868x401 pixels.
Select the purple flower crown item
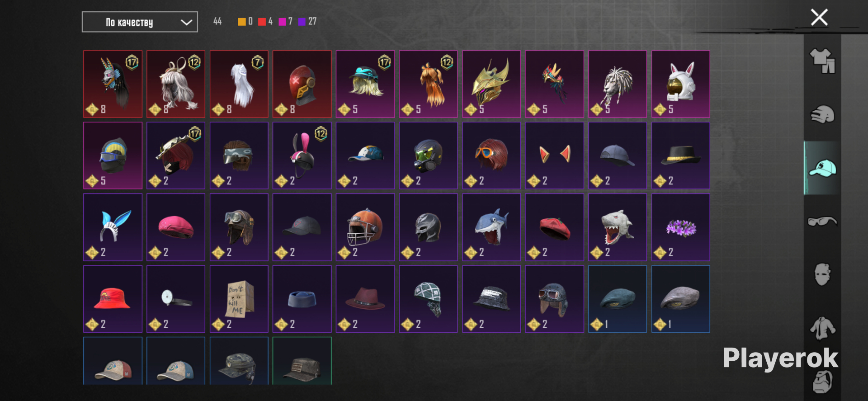click(680, 227)
